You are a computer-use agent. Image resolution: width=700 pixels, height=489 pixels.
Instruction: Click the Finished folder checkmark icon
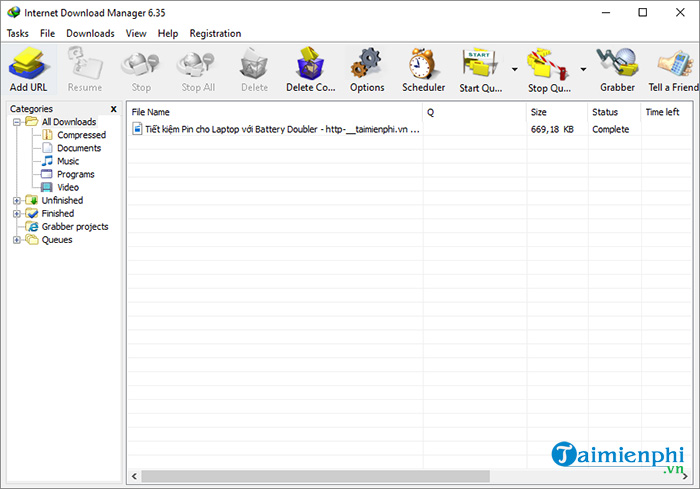coord(32,213)
